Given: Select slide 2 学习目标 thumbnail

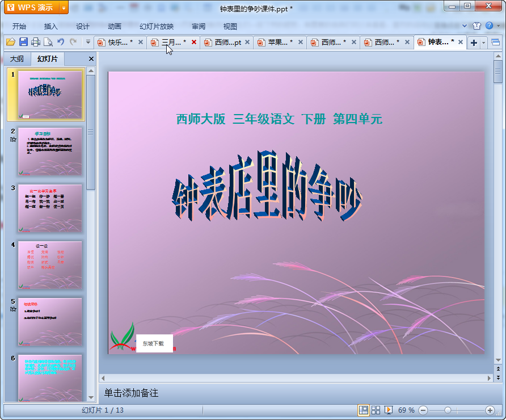Looking at the screenshot, I should pyautogui.click(x=50, y=152).
